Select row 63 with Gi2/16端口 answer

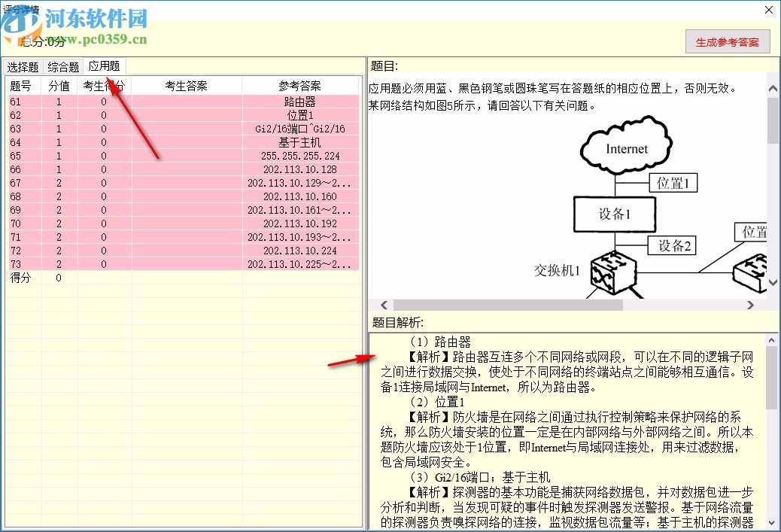pyautogui.click(x=184, y=129)
